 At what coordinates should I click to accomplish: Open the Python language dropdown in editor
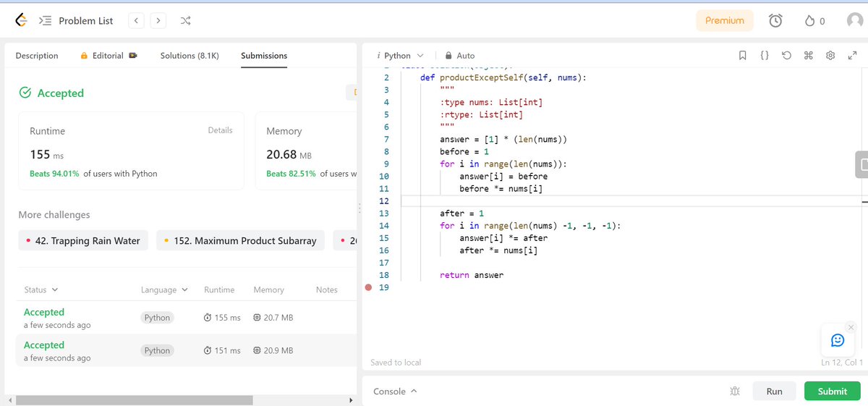pos(404,56)
